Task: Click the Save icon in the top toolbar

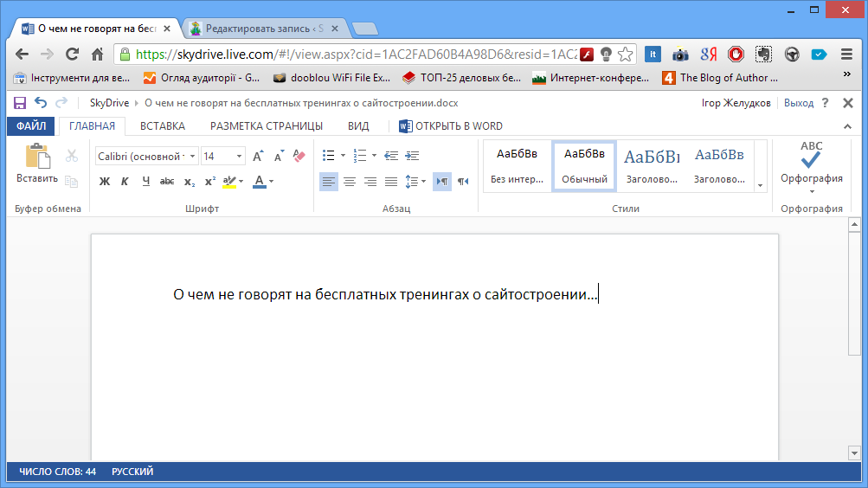Action: pyautogui.click(x=20, y=103)
